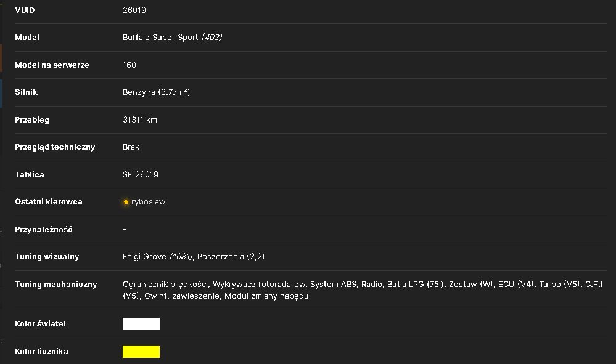
Task: Select the VUID value 26019
Action: click(134, 10)
